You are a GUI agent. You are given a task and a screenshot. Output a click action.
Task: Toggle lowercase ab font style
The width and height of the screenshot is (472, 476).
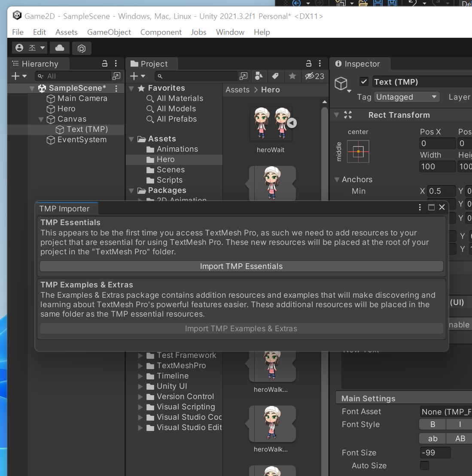point(432,438)
